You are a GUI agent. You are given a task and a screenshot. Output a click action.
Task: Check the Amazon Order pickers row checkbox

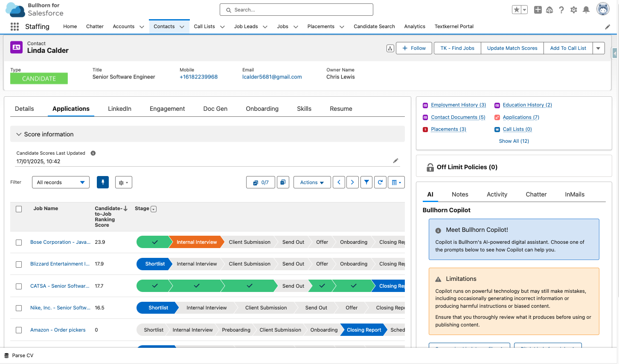(x=19, y=330)
